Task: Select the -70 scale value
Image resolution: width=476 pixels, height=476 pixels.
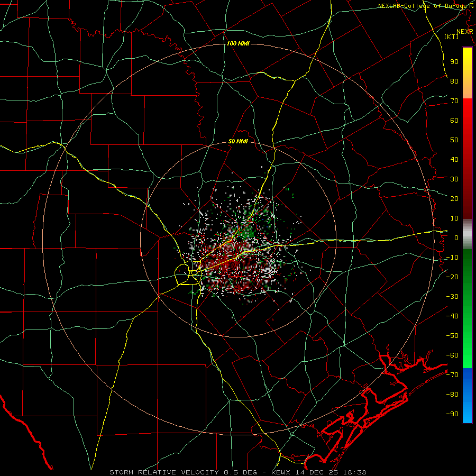Action: click(x=452, y=375)
